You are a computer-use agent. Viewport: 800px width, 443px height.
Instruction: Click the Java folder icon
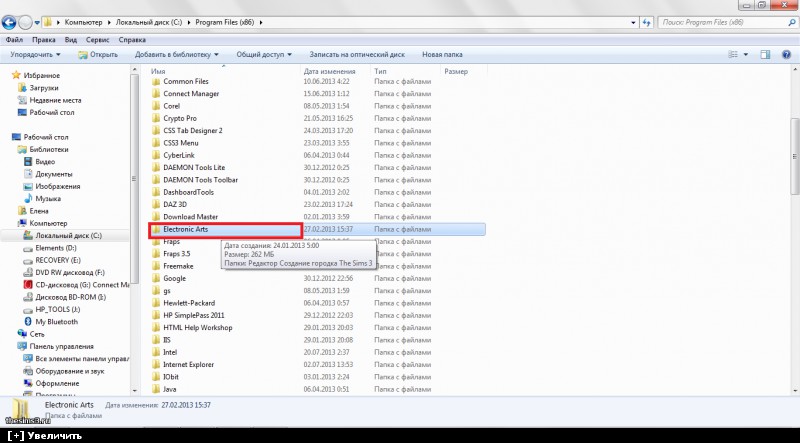[x=156, y=389]
